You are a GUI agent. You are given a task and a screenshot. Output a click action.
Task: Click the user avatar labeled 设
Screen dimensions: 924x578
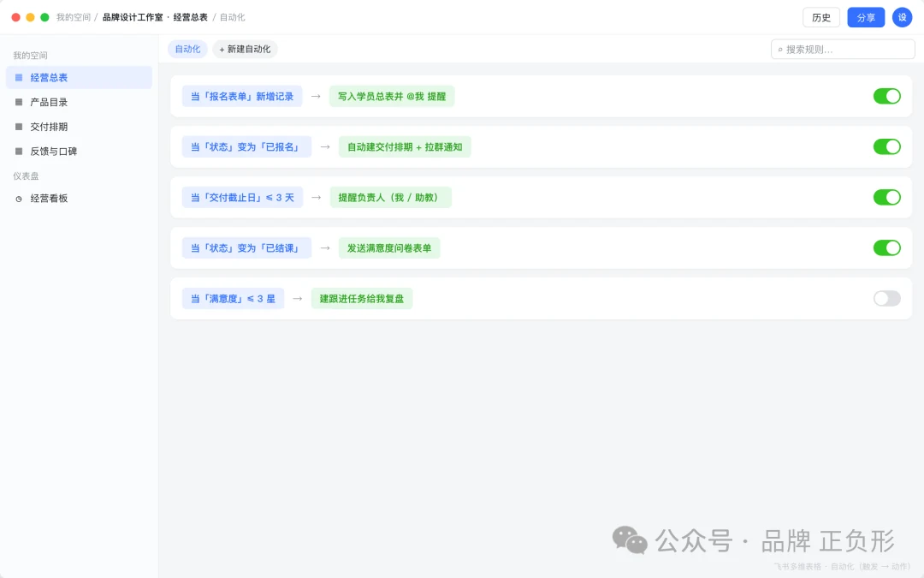(903, 18)
